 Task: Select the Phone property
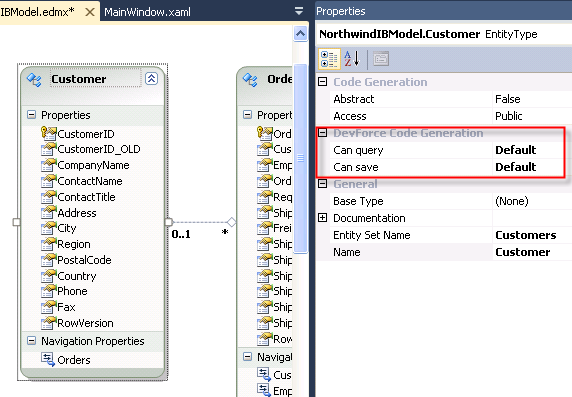72,291
